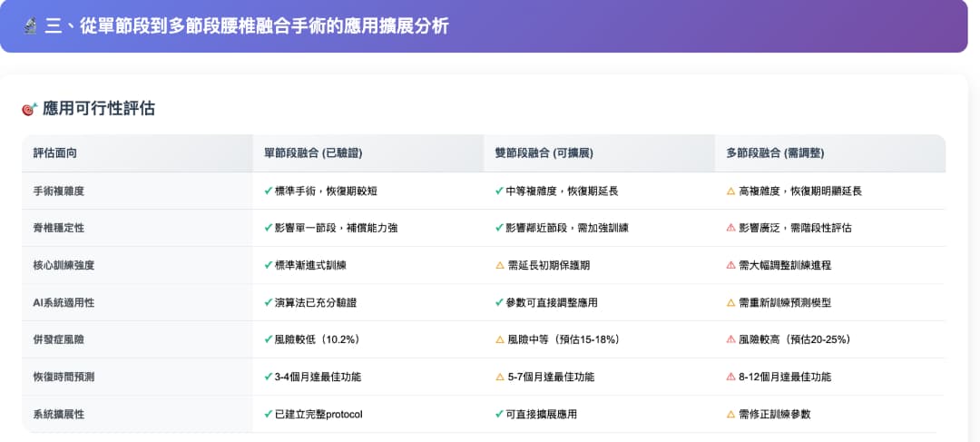This screenshot has width=980, height=442.
Task: Click the warning triangle before 需重新訓練預測模型
Action: 730,302
